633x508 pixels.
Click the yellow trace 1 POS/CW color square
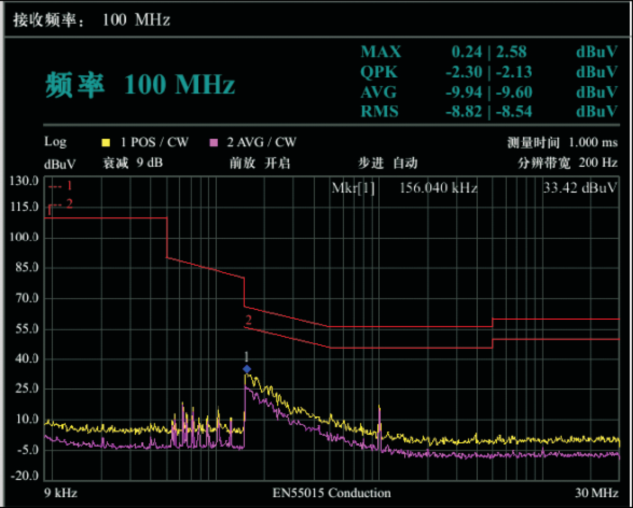click(107, 143)
